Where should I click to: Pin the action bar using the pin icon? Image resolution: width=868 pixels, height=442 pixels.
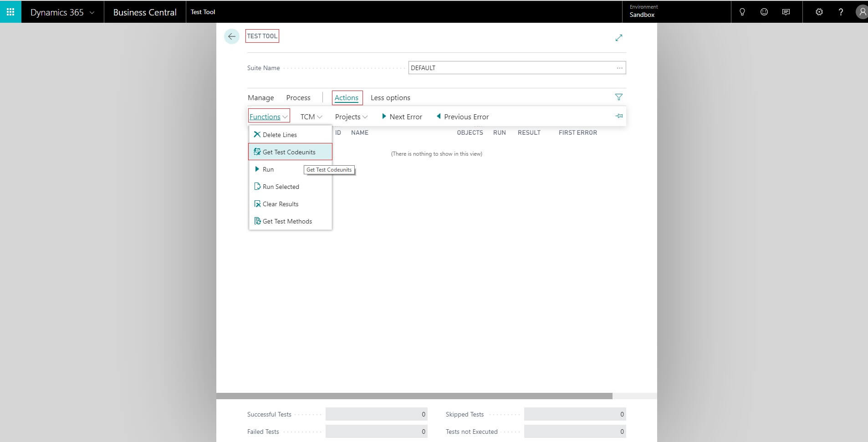(x=619, y=116)
